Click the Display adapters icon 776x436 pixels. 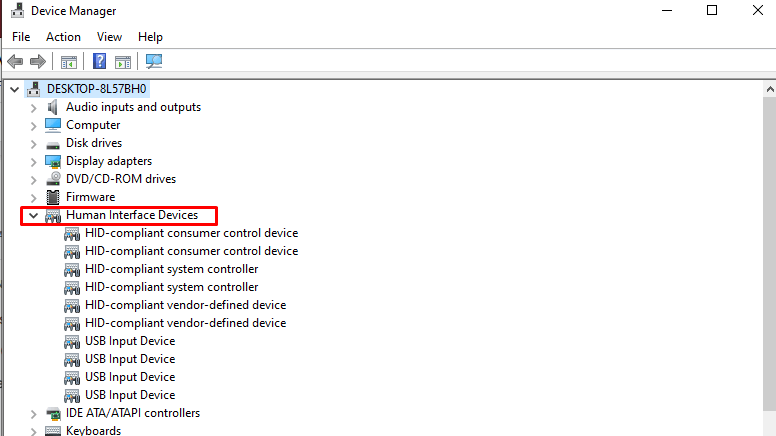coord(53,161)
